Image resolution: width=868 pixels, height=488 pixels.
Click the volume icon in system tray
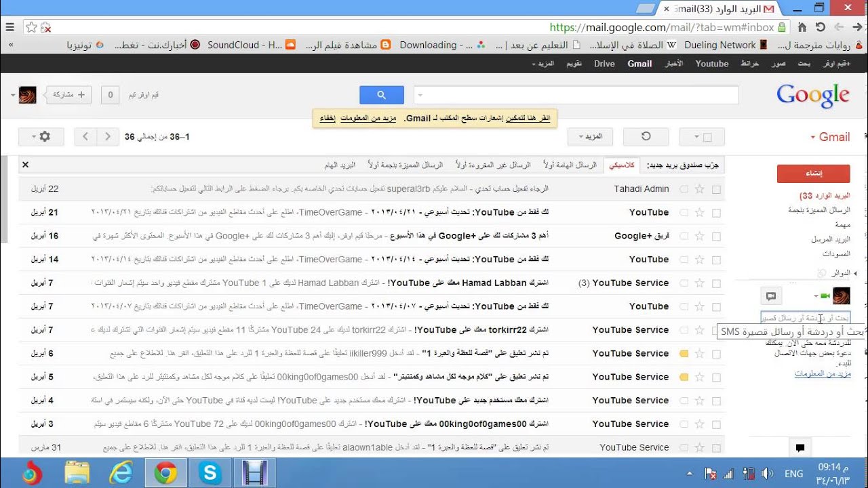(x=768, y=474)
